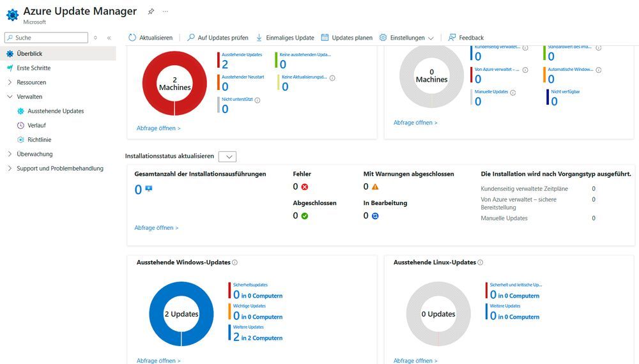Screen dimensions: 639x364
Task: Open Abfrage öffnen under Windows updates chart
Action: [158, 360]
